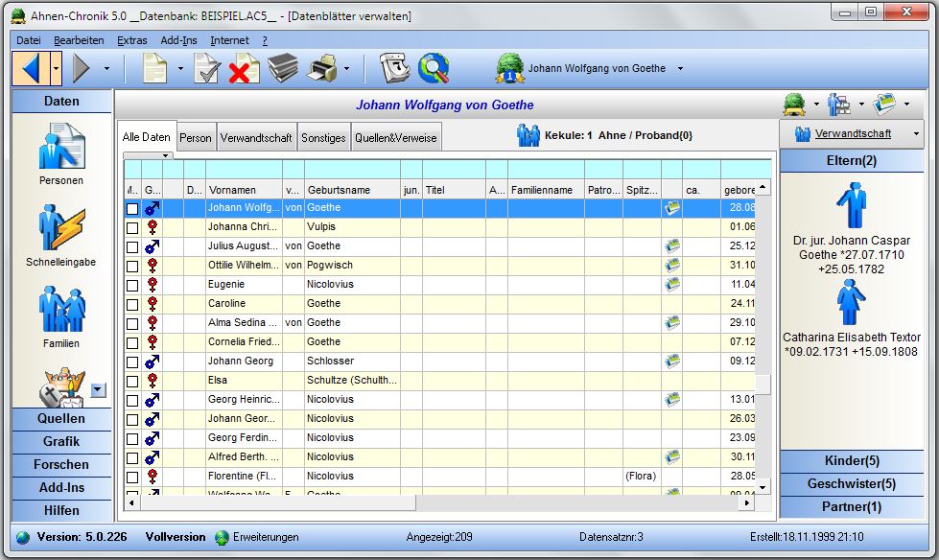Expand the Kinder(5) panel
Screen dimensions: 939x560
(852, 460)
